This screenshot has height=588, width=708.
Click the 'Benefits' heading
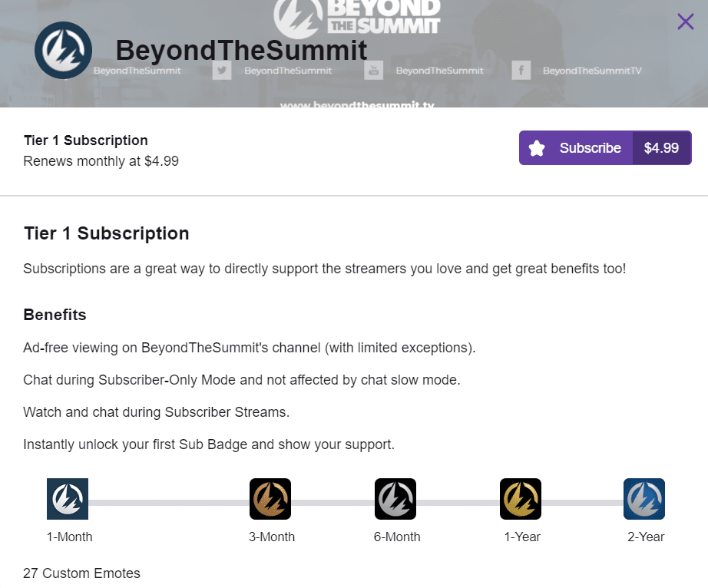coord(55,315)
